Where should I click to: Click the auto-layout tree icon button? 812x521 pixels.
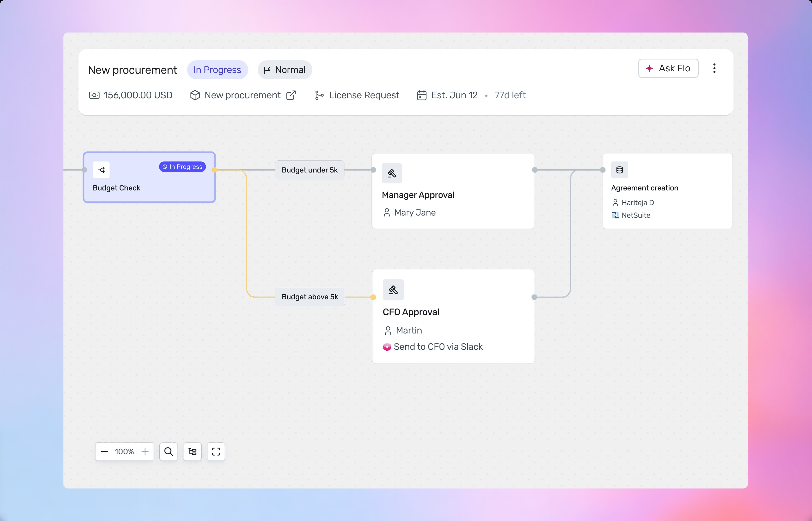tap(192, 452)
